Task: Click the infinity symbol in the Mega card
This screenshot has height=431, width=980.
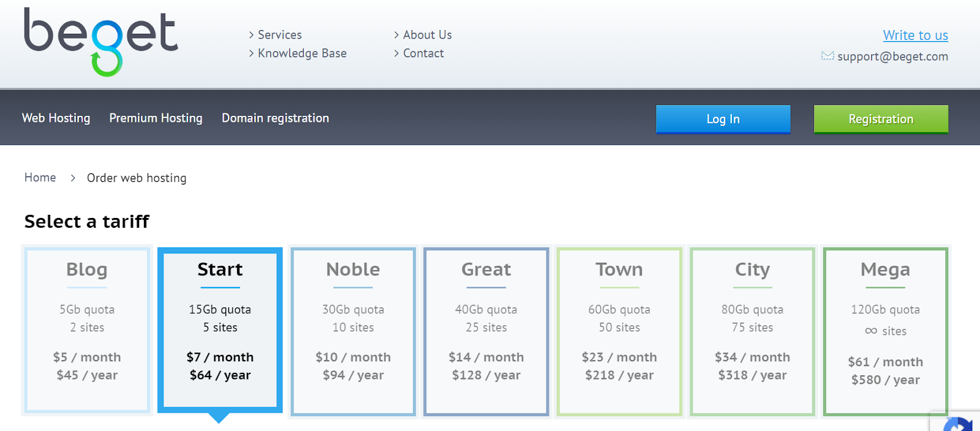Action: (871, 331)
